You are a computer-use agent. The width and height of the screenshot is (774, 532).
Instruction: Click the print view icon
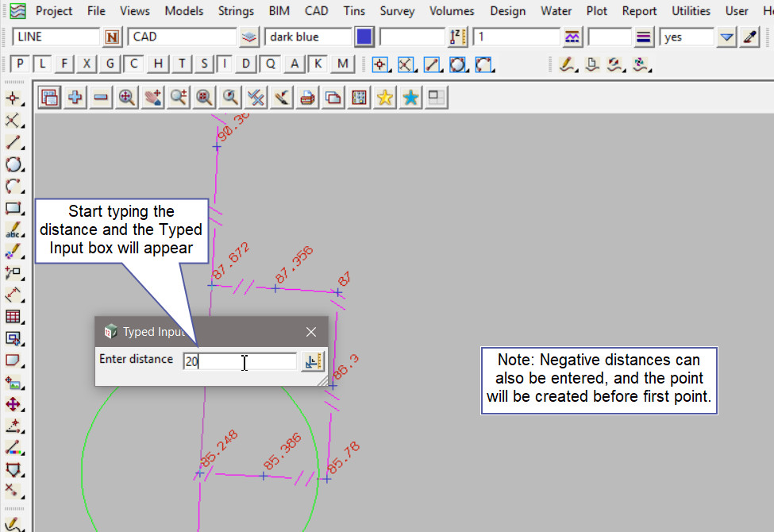[308, 98]
